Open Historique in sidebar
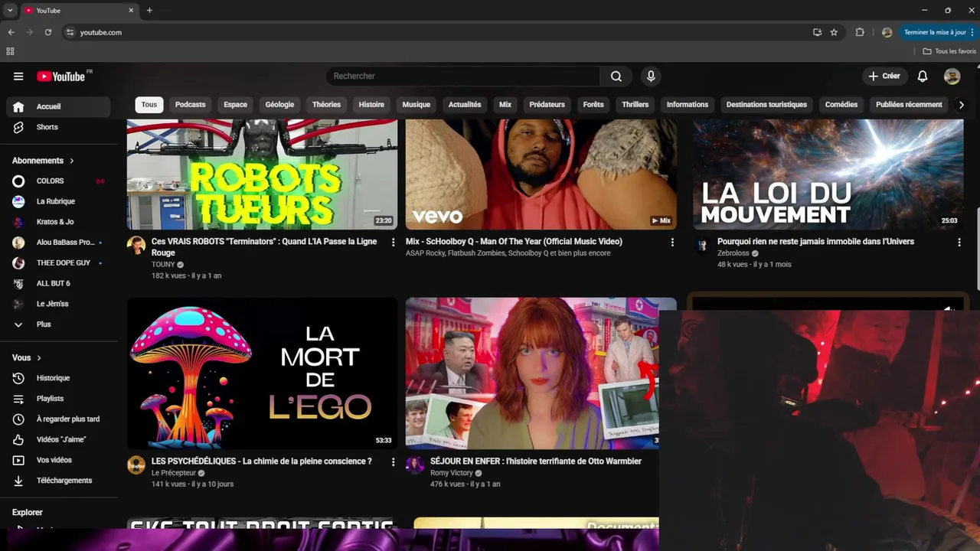This screenshot has width=980, height=551. point(57,378)
